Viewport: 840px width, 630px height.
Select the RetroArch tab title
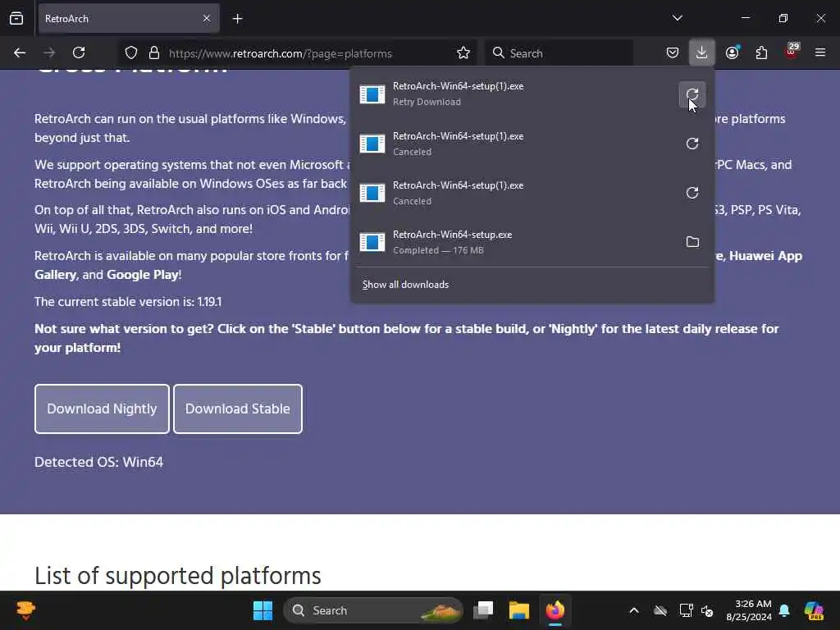tap(67, 19)
